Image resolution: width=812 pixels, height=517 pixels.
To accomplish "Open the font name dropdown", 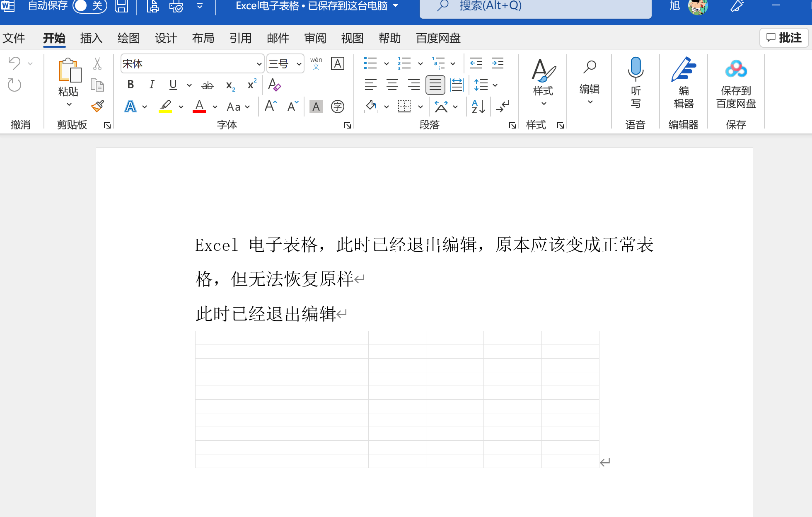I will 259,64.
